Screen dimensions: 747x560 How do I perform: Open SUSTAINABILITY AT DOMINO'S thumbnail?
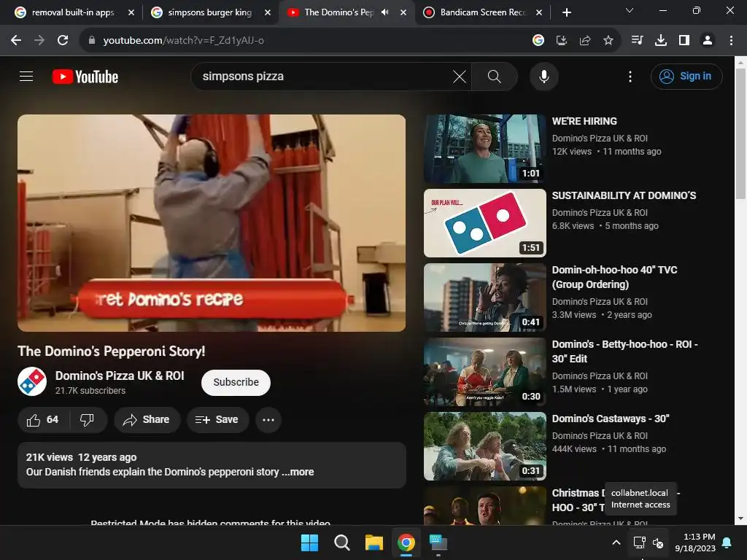[485, 223]
